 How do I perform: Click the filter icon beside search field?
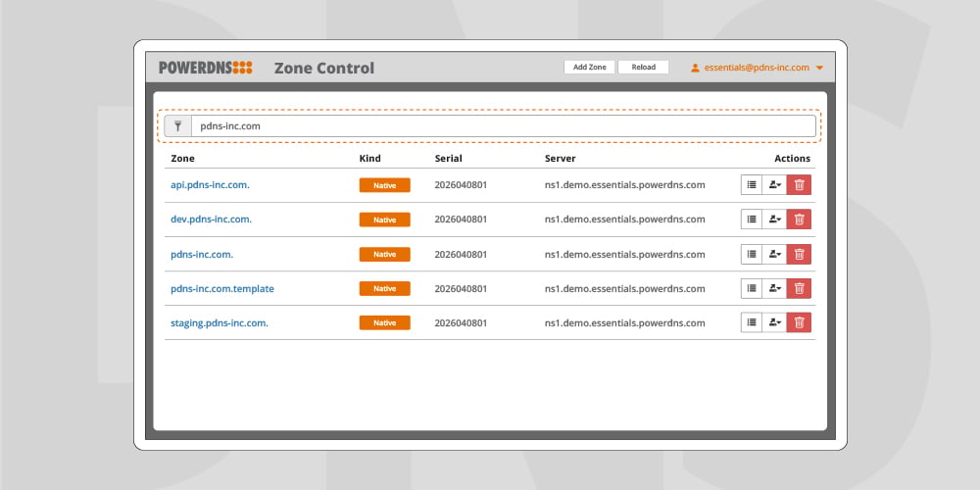pyautogui.click(x=177, y=126)
